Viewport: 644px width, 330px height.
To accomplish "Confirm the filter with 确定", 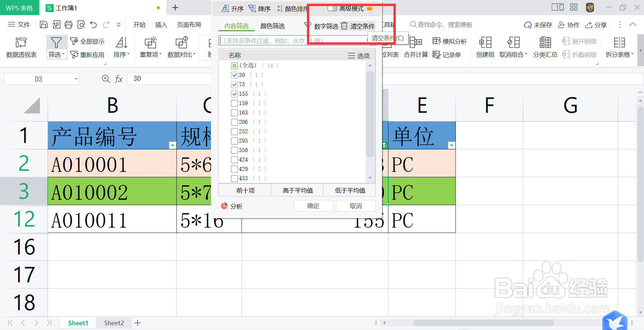I will (x=313, y=205).
